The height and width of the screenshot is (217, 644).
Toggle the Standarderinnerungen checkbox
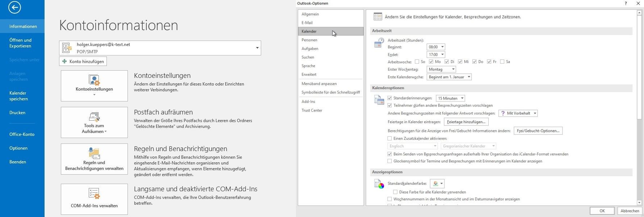pyautogui.click(x=390, y=98)
